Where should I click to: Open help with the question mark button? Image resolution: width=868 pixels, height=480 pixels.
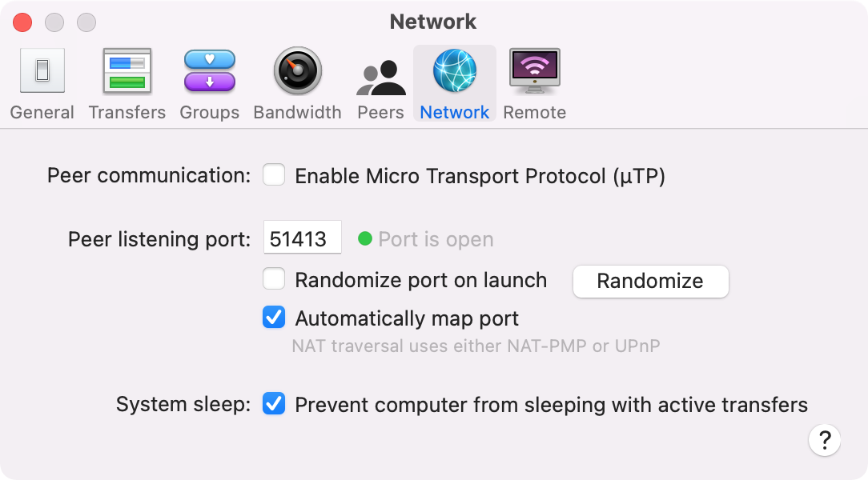(x=824, y=440)
